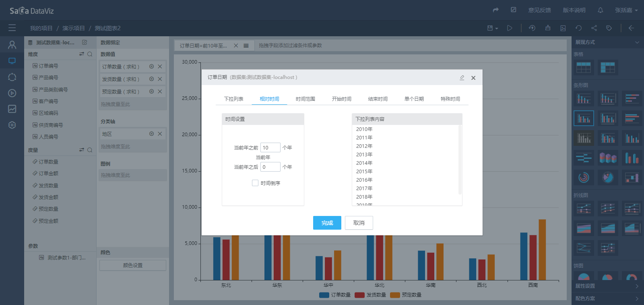
Task: Open the settings gear in left sidebar
Action: click(12, 125)
